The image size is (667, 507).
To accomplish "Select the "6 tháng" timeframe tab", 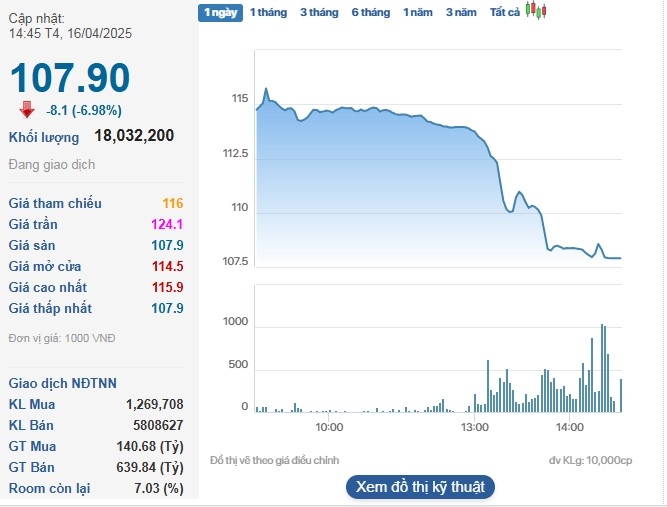I will (x=370, y=12).
